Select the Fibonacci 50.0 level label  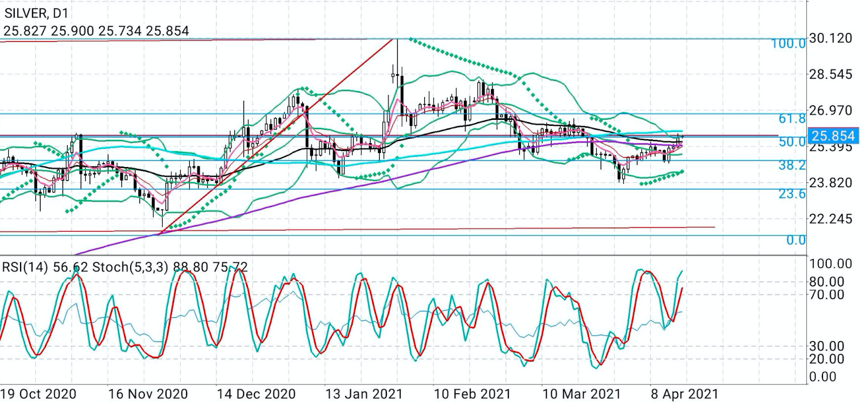click(x=792, y=142)
